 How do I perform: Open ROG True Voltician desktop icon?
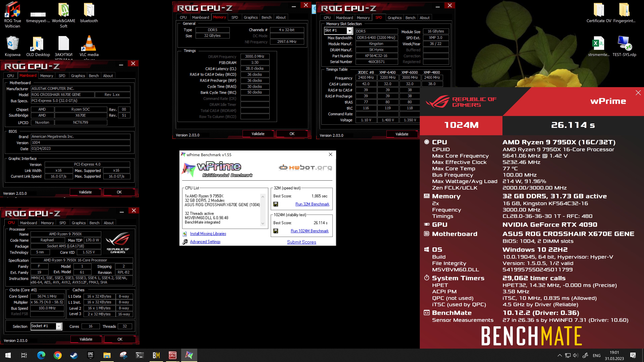(x=13, y=15)
